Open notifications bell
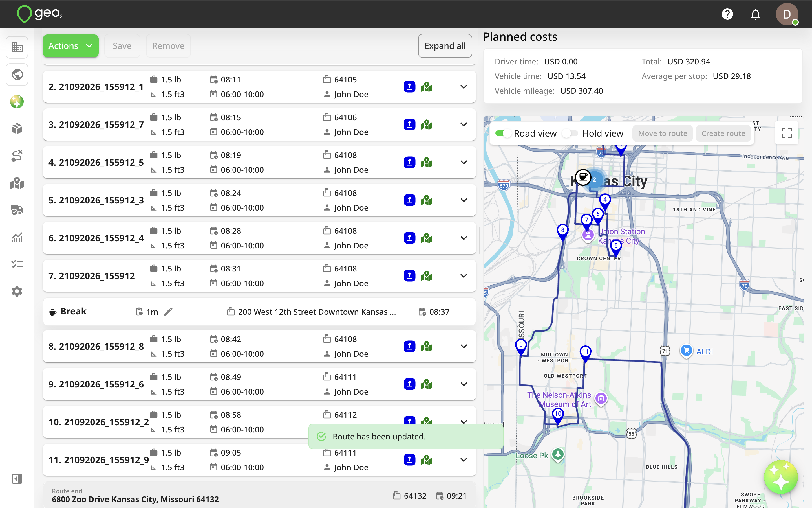This screenshot has width=812, height=508. click(755, 14)
